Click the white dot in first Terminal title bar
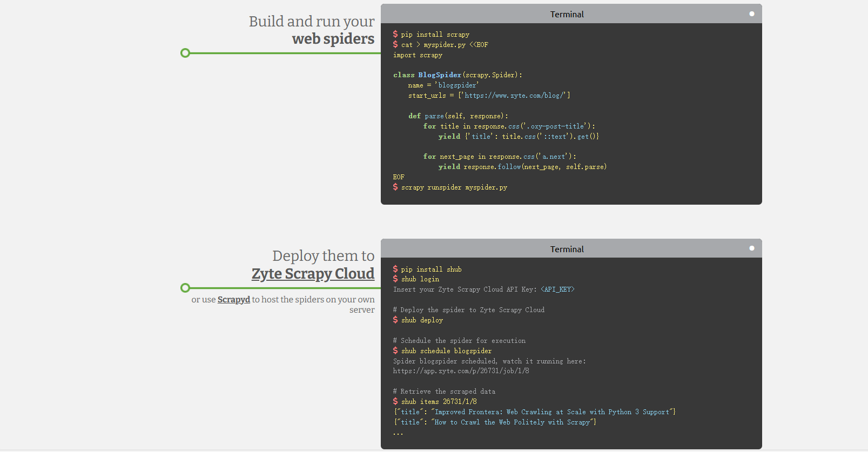The image size is (868, 452). 752,14
